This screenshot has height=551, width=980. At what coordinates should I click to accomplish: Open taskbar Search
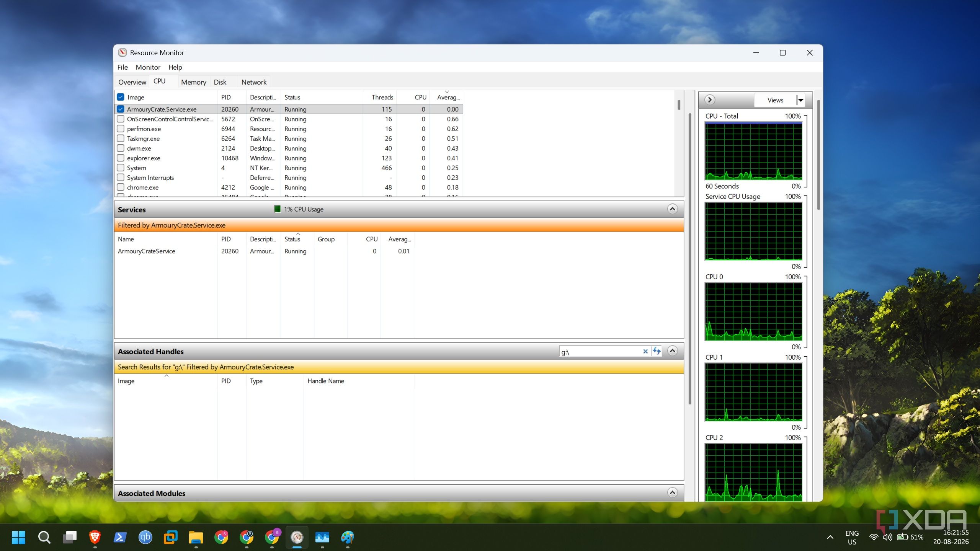pyautogui.click(x=44, y=537)
